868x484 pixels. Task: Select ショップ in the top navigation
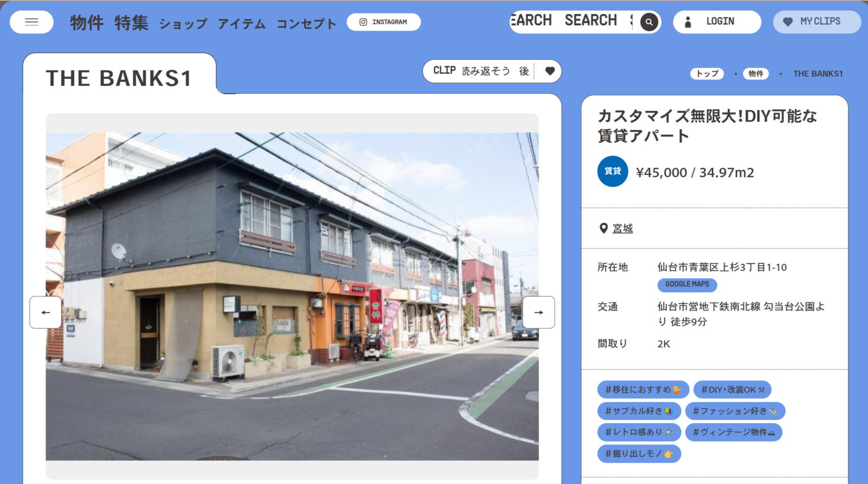tap(183, 24)
